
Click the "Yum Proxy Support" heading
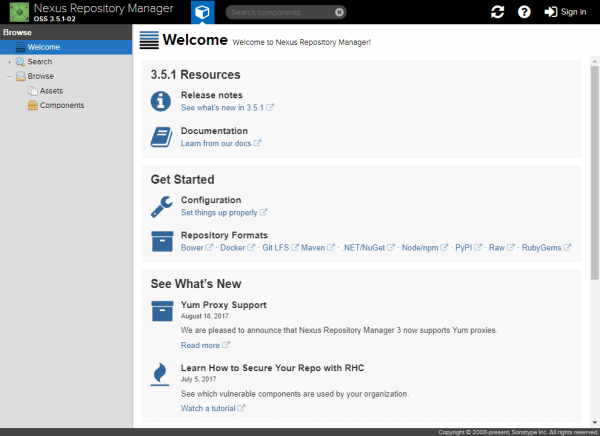(x=223, y=305)
